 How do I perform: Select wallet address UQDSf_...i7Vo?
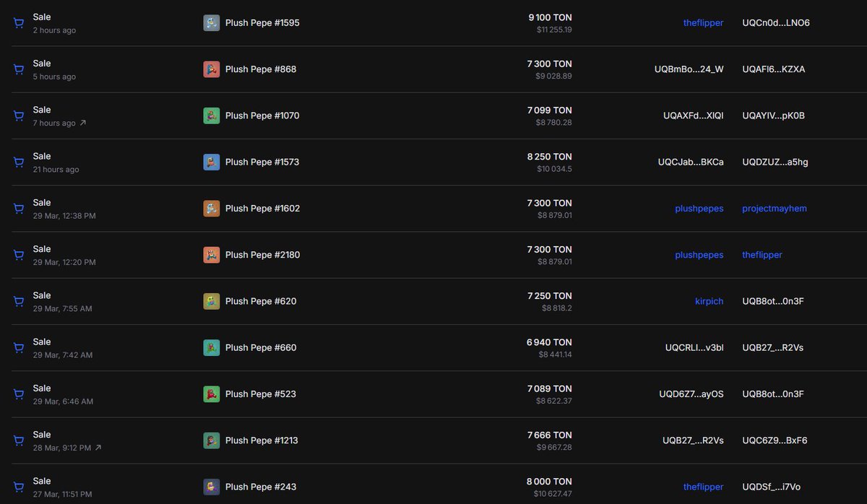tap(771, 487)
